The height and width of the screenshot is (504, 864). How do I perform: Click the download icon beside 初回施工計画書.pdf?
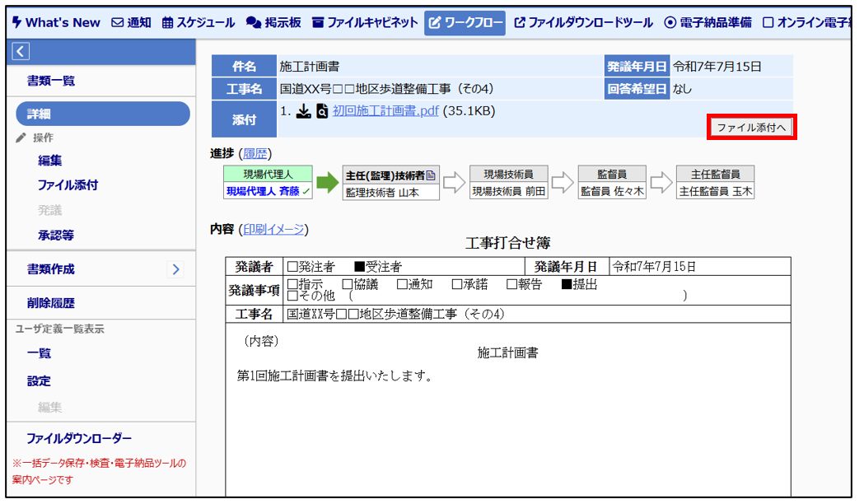pos(303,112)
